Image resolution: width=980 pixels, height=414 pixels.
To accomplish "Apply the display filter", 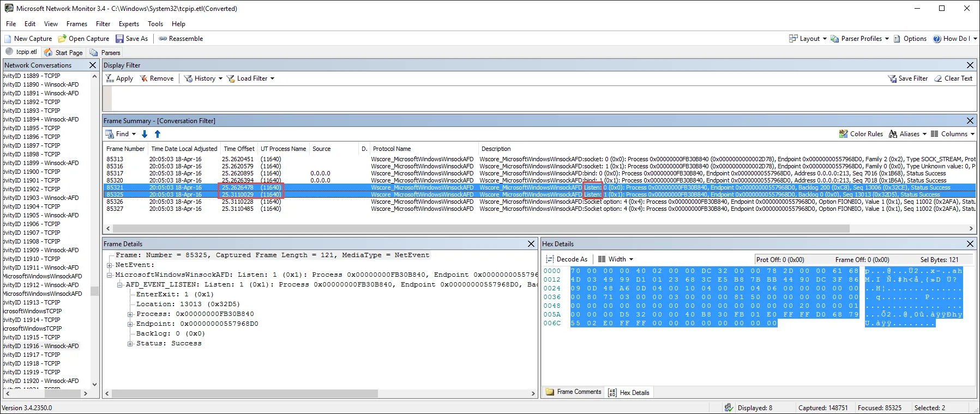I will click(119, 78).
